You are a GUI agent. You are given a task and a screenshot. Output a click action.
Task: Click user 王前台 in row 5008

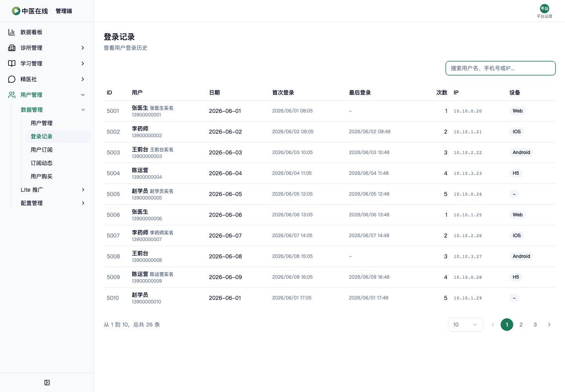click(x=140, y=253)
